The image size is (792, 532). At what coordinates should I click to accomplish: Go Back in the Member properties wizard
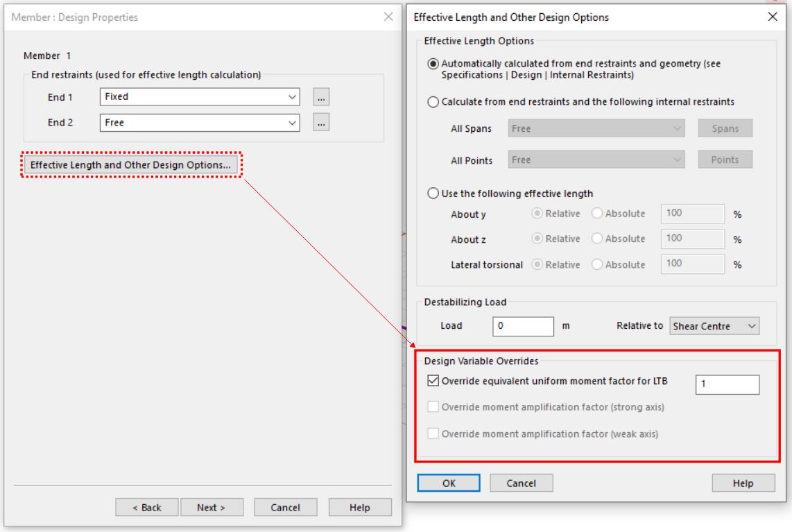click(147, 507)
